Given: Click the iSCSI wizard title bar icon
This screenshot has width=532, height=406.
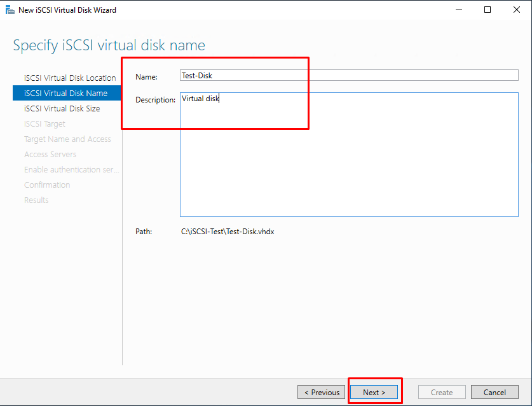Looking at the screenshot, I should [10, 10].
